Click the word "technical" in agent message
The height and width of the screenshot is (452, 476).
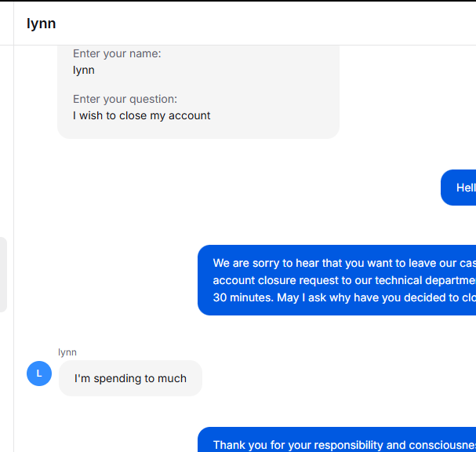click(x=398, y=280)
